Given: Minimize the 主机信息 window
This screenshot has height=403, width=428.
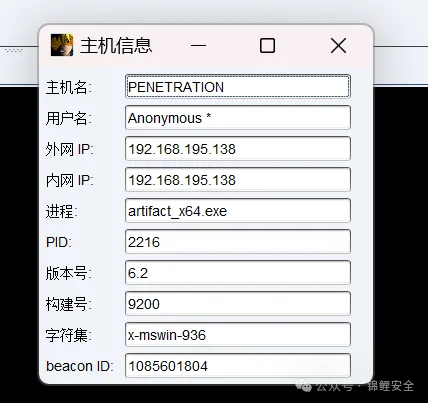Looking at the screenshot, I should [198, 45].
